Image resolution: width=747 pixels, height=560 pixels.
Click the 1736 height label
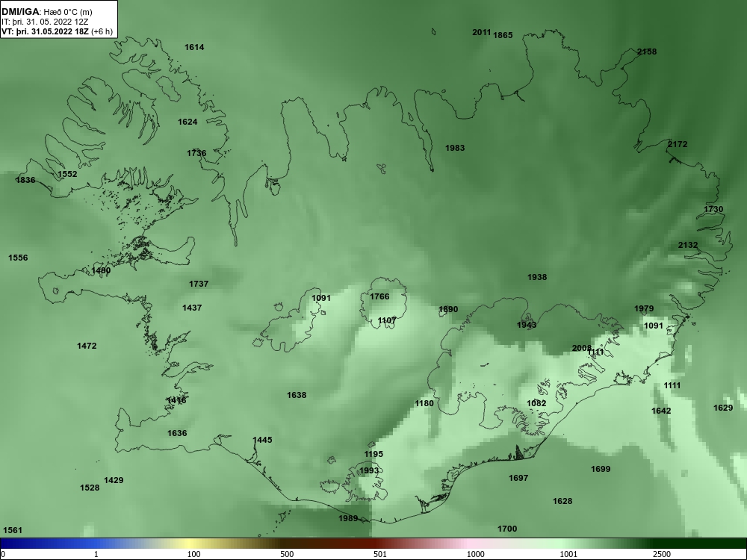pyautogui.click(x=196, y=153)
